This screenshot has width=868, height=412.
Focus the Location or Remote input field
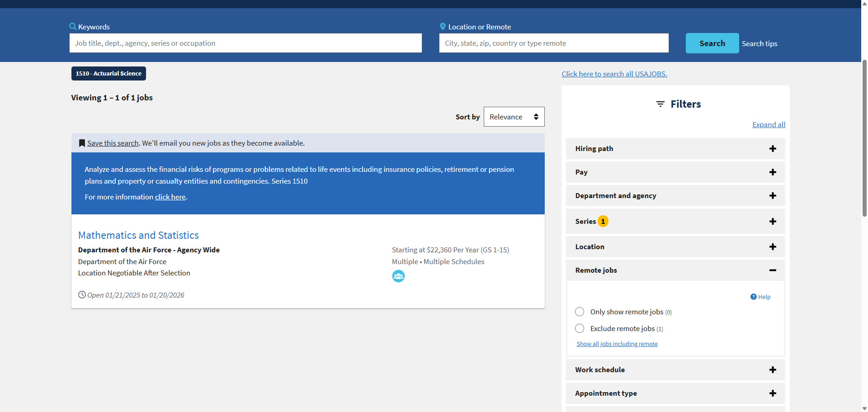click(554, 43)
